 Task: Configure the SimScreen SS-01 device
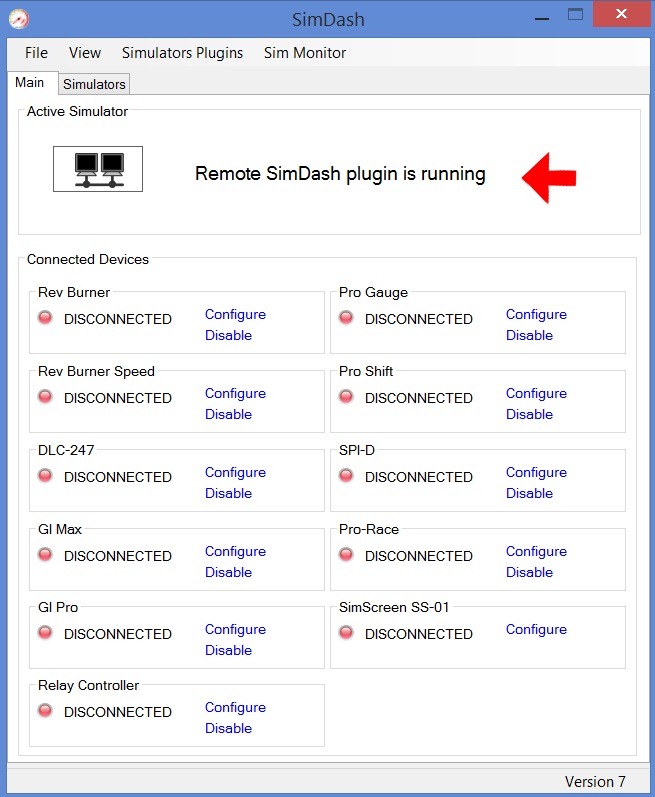coord(536,629)
